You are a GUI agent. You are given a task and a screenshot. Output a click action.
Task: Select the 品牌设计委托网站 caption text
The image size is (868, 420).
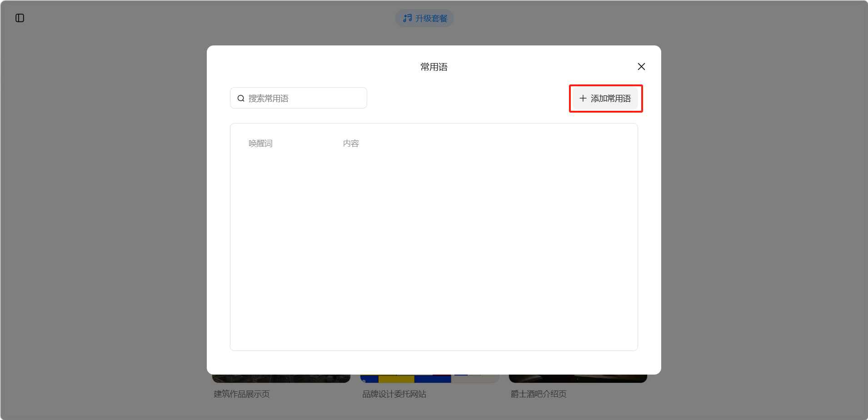click(394, 394)
